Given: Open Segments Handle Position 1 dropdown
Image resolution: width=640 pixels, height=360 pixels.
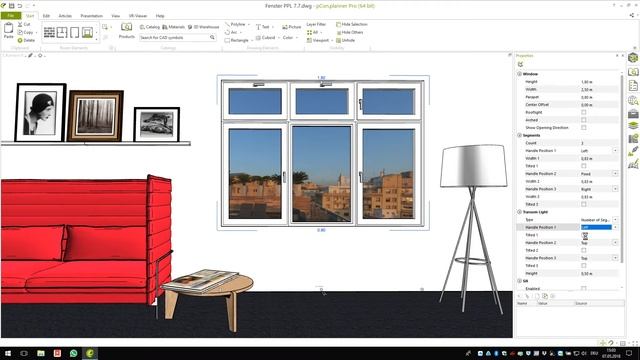Looking at the screenshot, I should pos(615,151).
